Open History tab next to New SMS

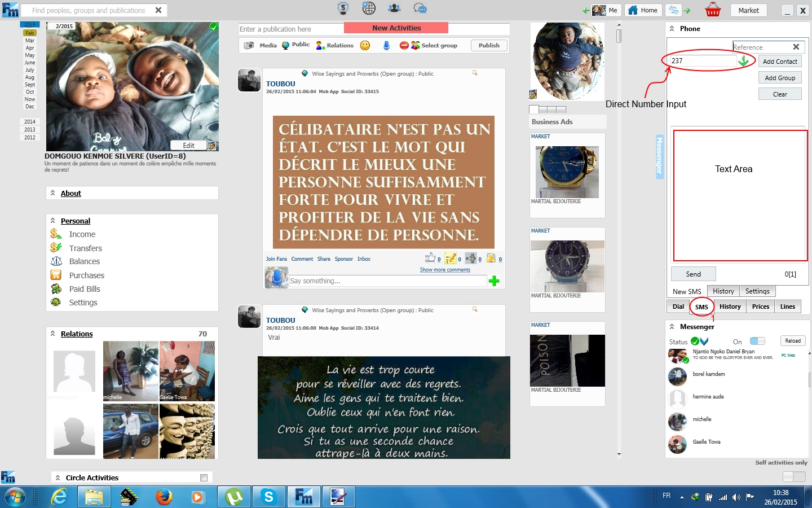pos(723,291)
